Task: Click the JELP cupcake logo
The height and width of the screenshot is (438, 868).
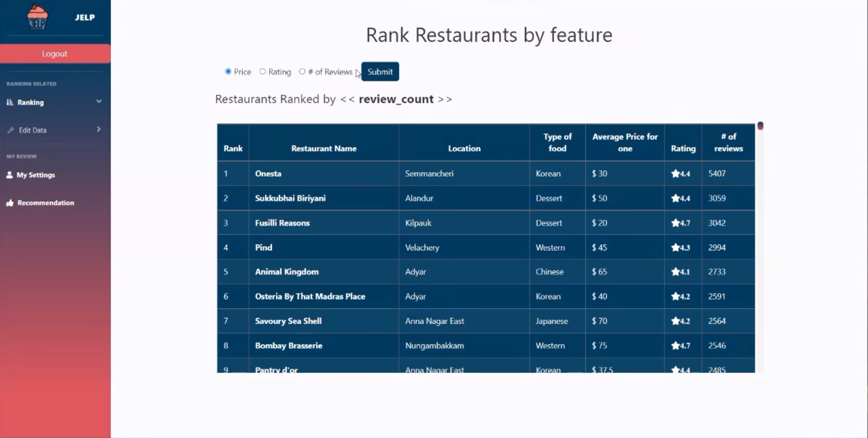Action: pyautogui.click(x=37, y=18)
